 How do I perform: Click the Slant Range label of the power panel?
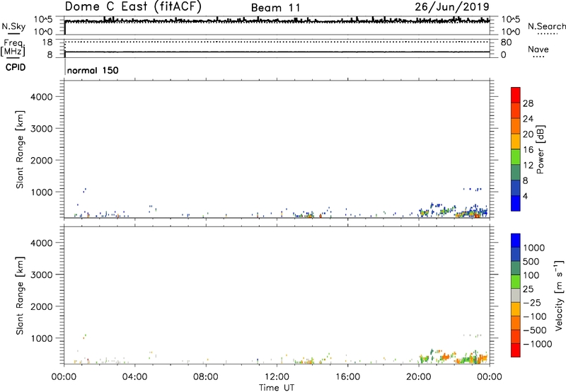(20, 149)
